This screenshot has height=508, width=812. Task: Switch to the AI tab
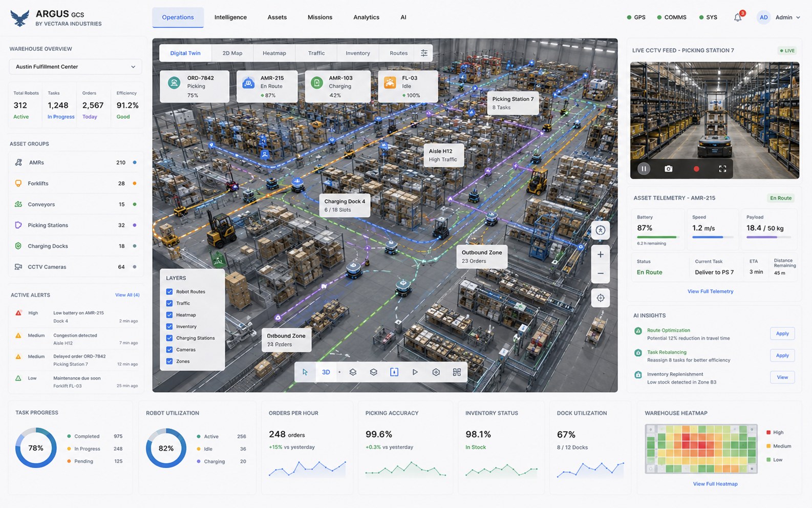pos(403,17)
